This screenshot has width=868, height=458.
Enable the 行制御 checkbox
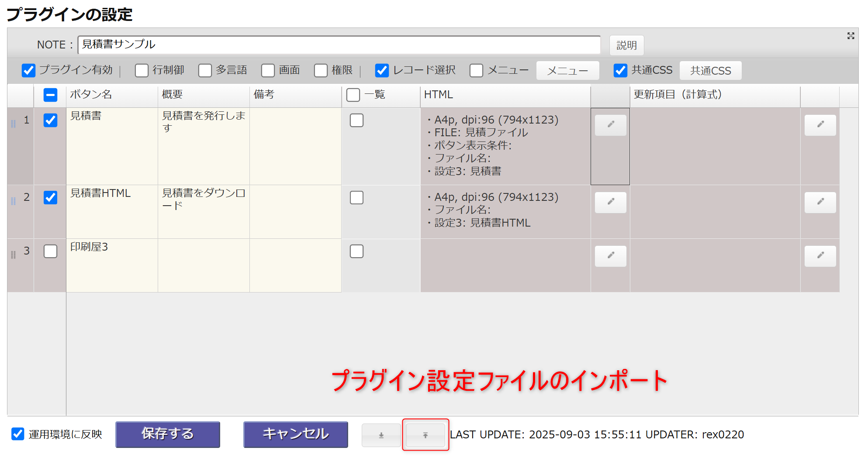tap(142, 70)
